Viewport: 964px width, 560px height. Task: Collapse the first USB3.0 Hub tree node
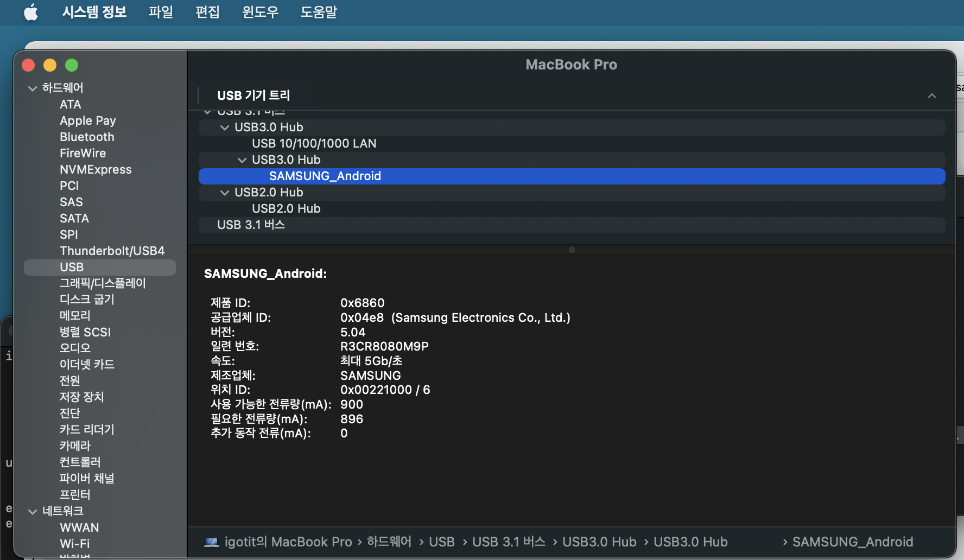[x=225, y=128]
